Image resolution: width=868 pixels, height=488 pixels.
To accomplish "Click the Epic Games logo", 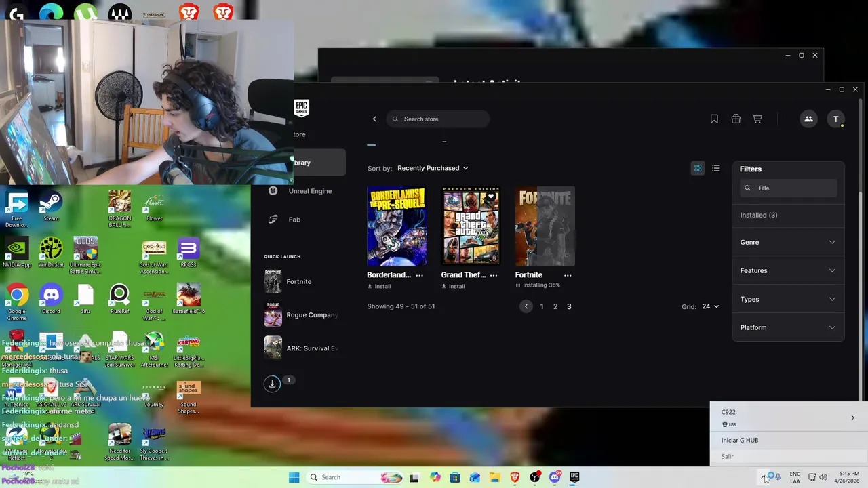I will [x=301, y=108].
